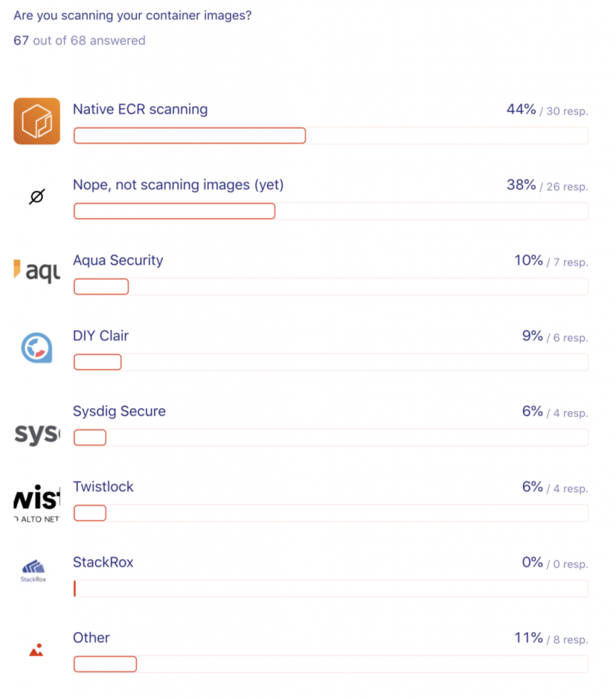Click the Twistlock Palo Alto logo
This screenshot has height=699, width=616.
coord(37,503)
